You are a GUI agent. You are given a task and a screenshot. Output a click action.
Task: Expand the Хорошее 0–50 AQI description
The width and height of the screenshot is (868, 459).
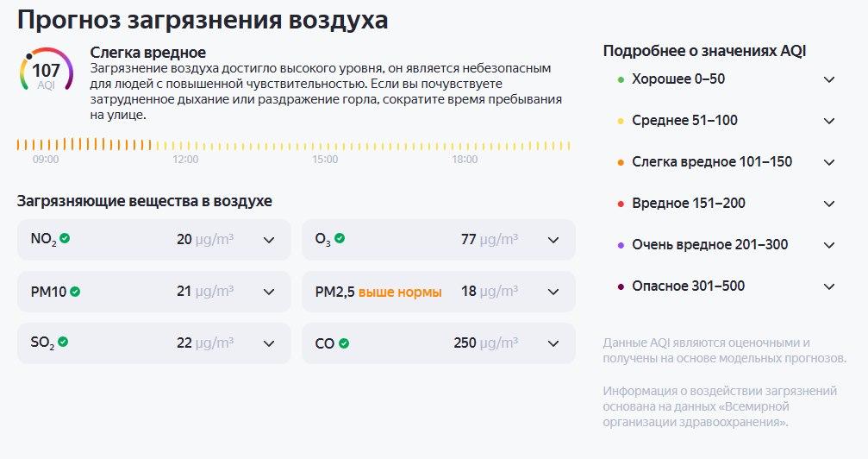click(829, 79)
